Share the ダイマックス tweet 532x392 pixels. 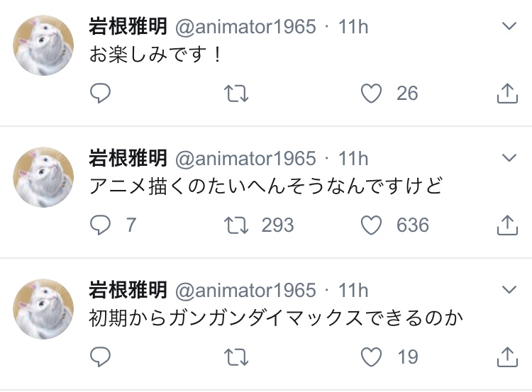pyautogui.click(x=508, y=357)
